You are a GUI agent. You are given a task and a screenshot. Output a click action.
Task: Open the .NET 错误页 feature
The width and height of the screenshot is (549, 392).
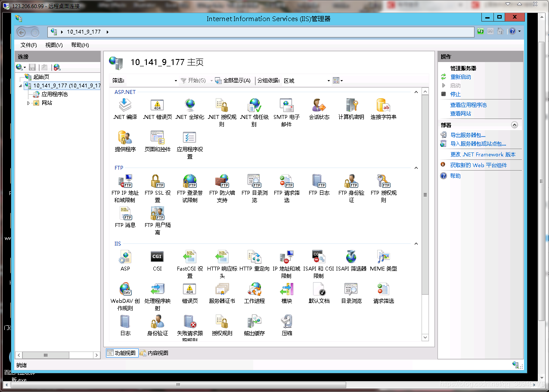(x=157, y=109)
